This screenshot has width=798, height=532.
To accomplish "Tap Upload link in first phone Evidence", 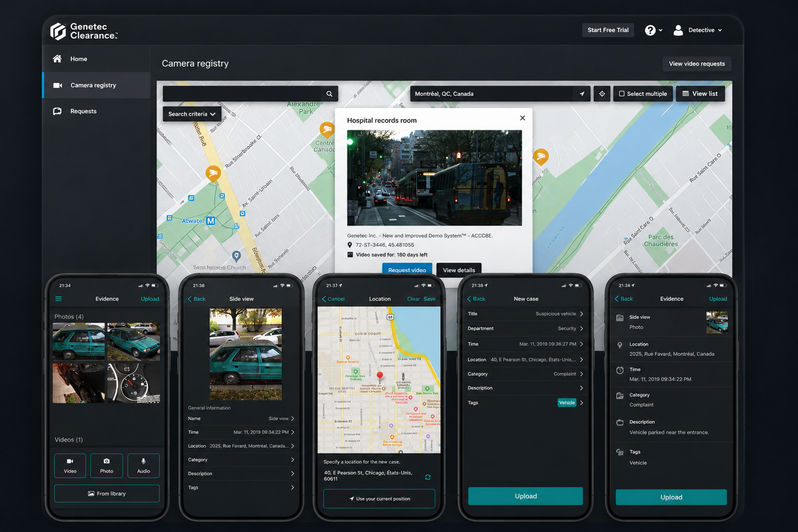I will point(150,299).
